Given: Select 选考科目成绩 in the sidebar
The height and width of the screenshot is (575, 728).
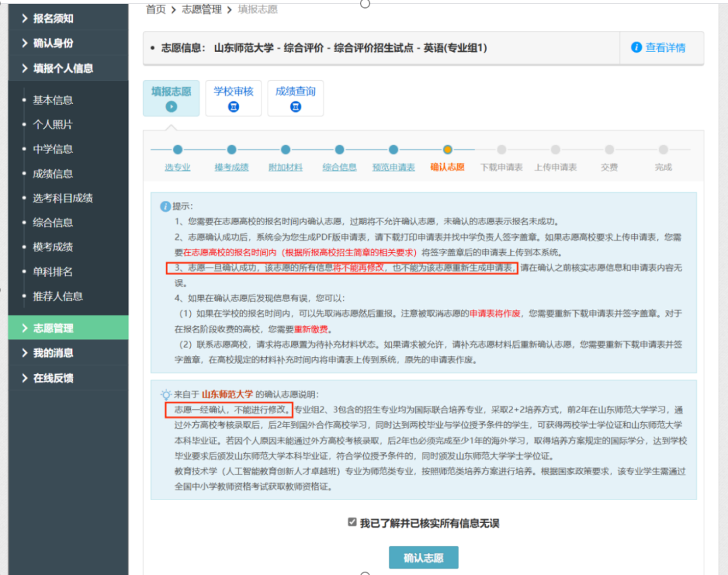Looking at the screenshot, I should [x=63, y=198].
